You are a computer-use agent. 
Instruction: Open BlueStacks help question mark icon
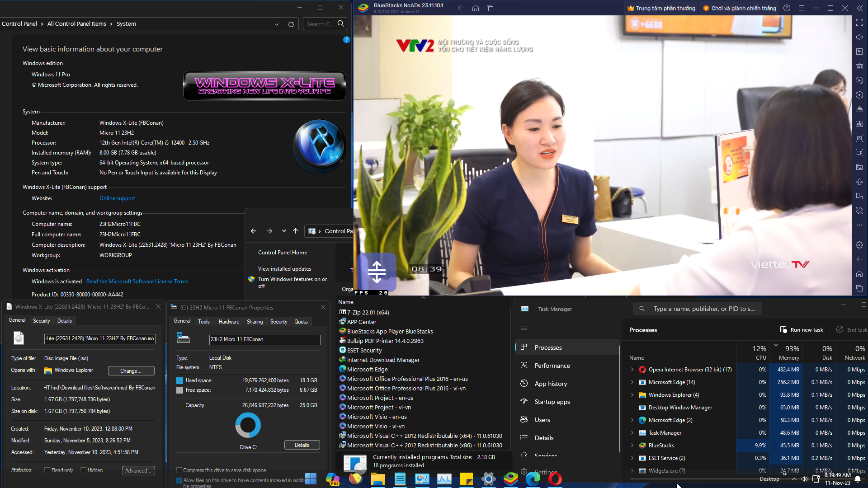[x=787, y=8]
